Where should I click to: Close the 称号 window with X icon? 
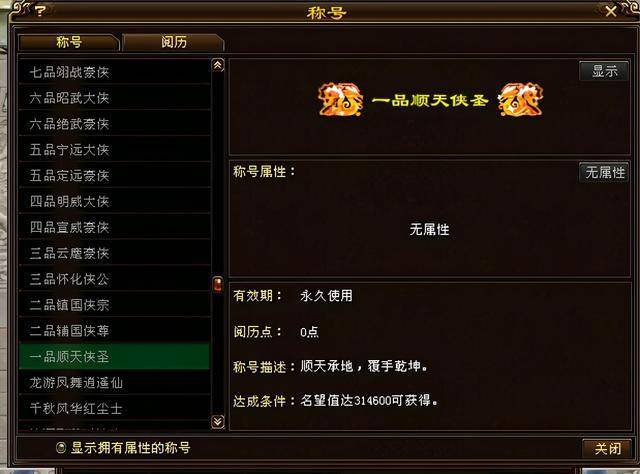(611, 11)
